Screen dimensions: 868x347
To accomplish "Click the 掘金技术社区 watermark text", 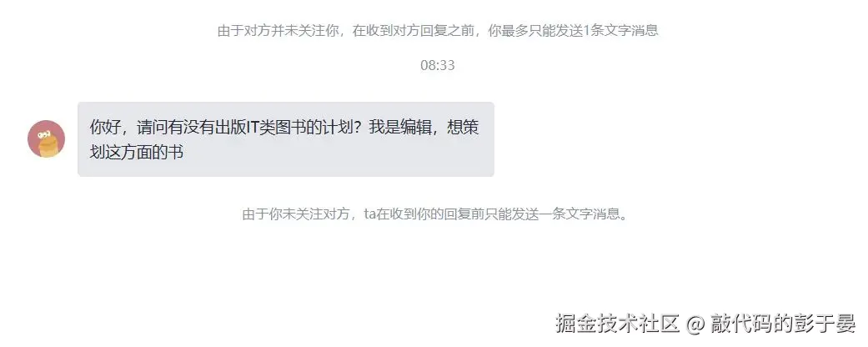I will [x=617, y=323].
